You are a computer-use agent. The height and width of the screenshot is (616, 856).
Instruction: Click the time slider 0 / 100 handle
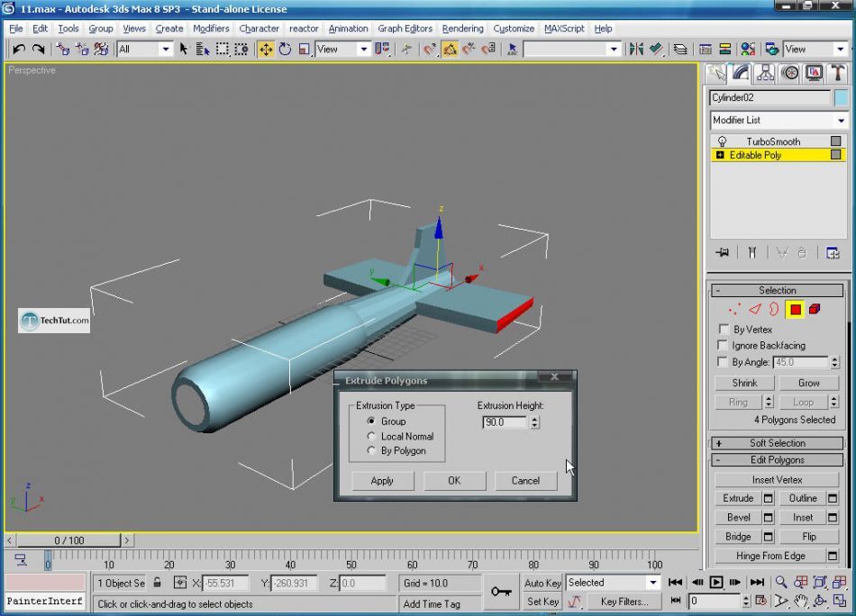tap(68, 540)
